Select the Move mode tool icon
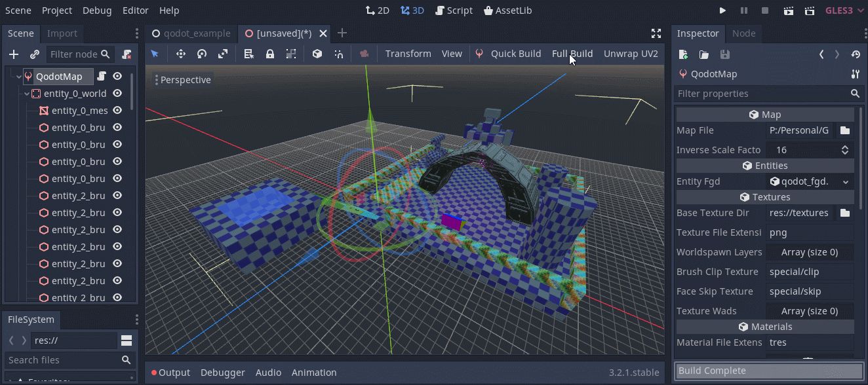Viewport: 868px width, 385px height. [x=181, y=54]
